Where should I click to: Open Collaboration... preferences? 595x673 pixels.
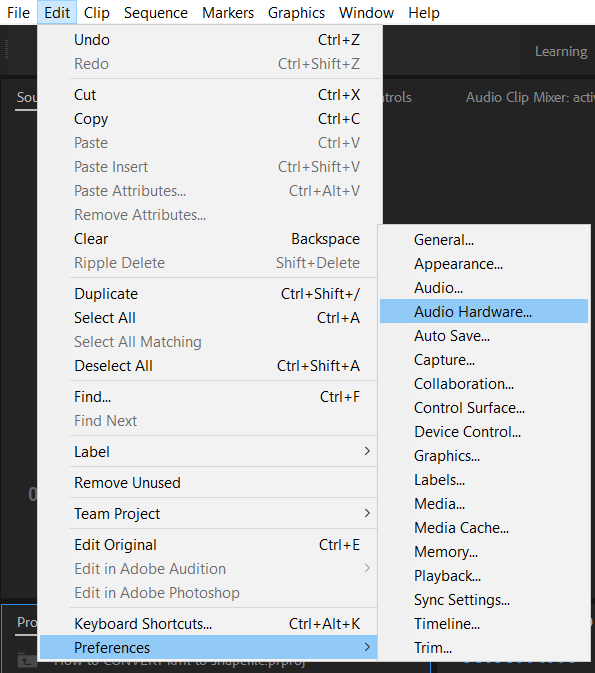point(484,384)
